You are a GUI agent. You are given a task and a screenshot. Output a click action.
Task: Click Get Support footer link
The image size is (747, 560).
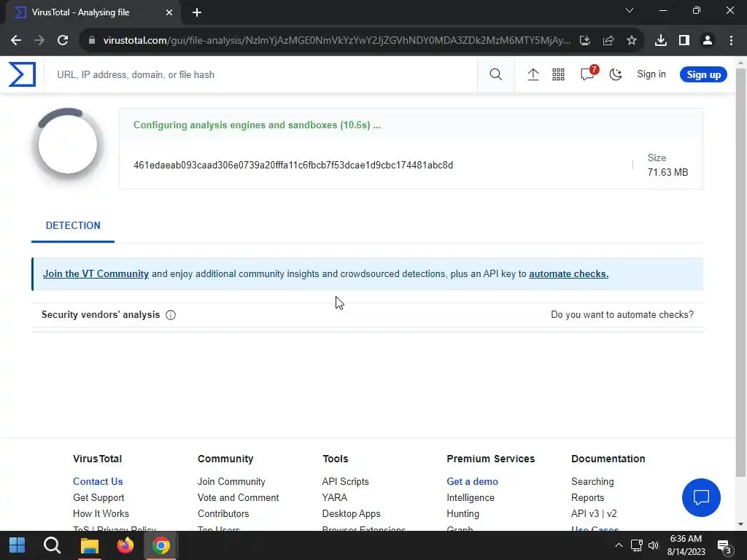pos(98,497)
